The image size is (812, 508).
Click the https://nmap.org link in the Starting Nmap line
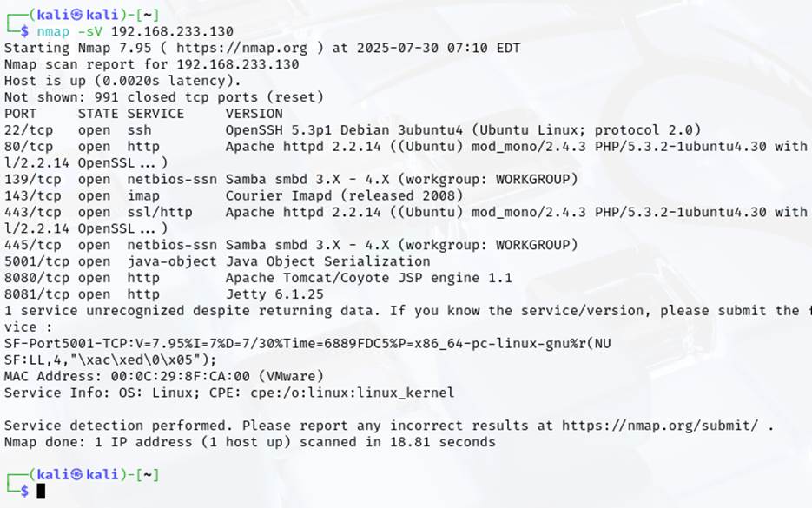tap(241, 48)
